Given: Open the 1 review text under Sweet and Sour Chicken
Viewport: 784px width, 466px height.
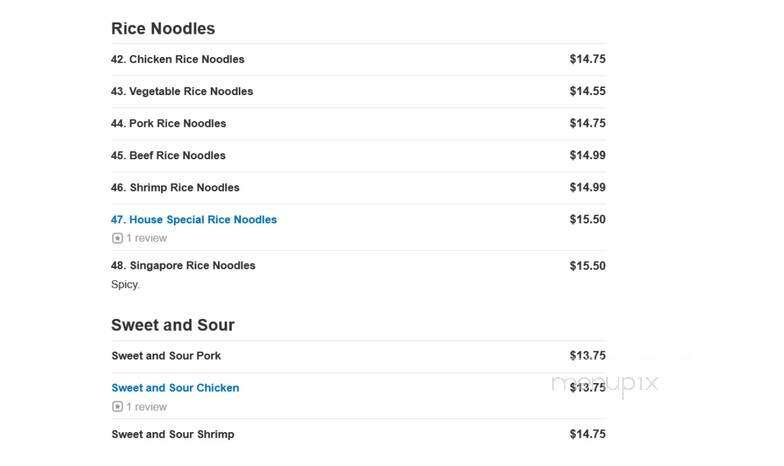Looking at the screenshot, I should point(146,407).
